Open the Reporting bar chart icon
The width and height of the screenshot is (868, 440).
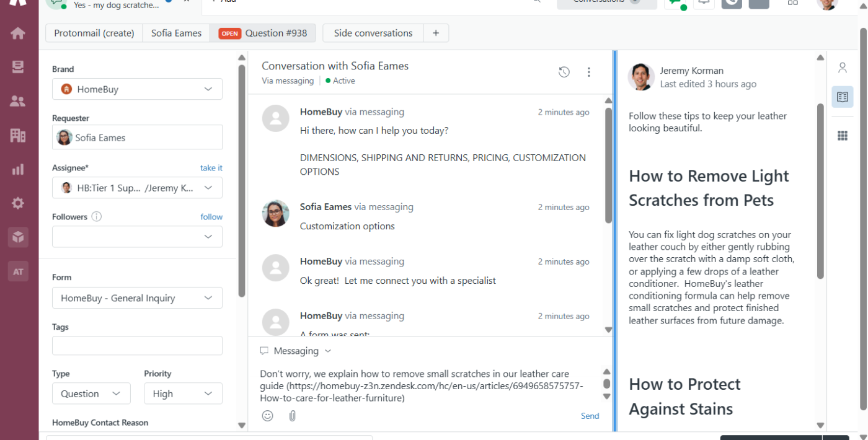(x=18, y=169)
